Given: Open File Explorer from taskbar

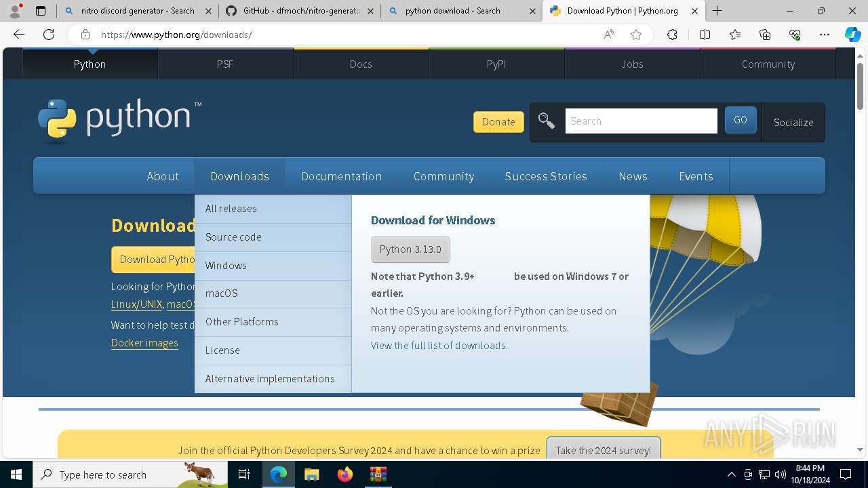Looking at the screenshot, I should click(311, 474).
